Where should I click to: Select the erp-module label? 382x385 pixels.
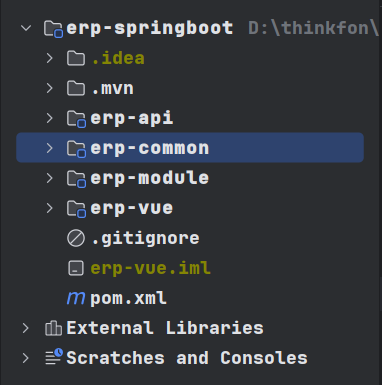pyautogui.click(x=150, y=178)
